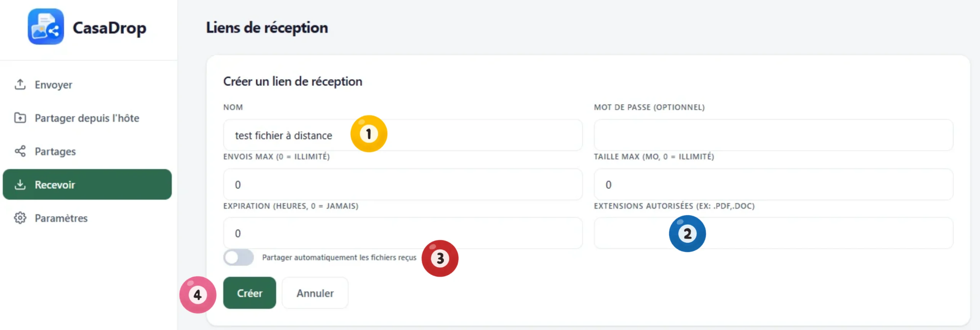This screenshot has width=980, height=330.
Task: Select the Recevoir sidebar item
Action: 87,185
